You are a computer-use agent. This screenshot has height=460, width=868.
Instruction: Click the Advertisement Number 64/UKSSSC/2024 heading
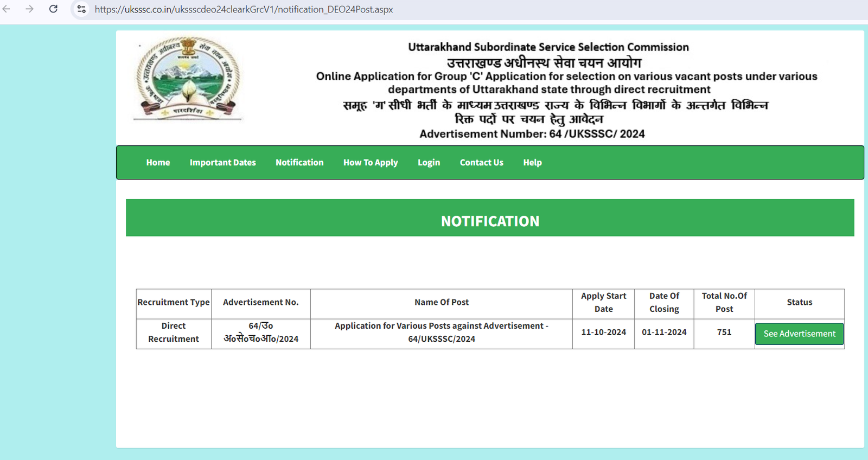532,134
